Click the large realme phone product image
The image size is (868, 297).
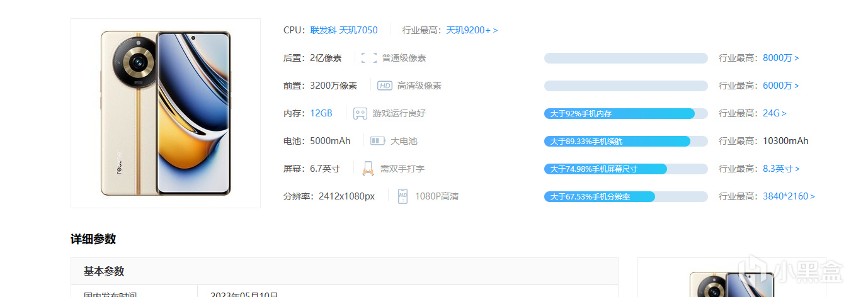pos(166,113)
